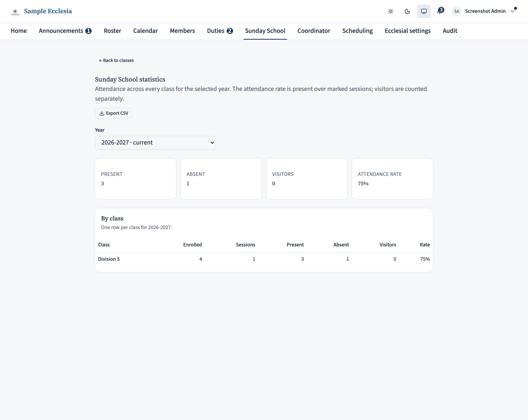Click the SA avatar circle
The image size is (528, 420).
[x=457, y=11]
